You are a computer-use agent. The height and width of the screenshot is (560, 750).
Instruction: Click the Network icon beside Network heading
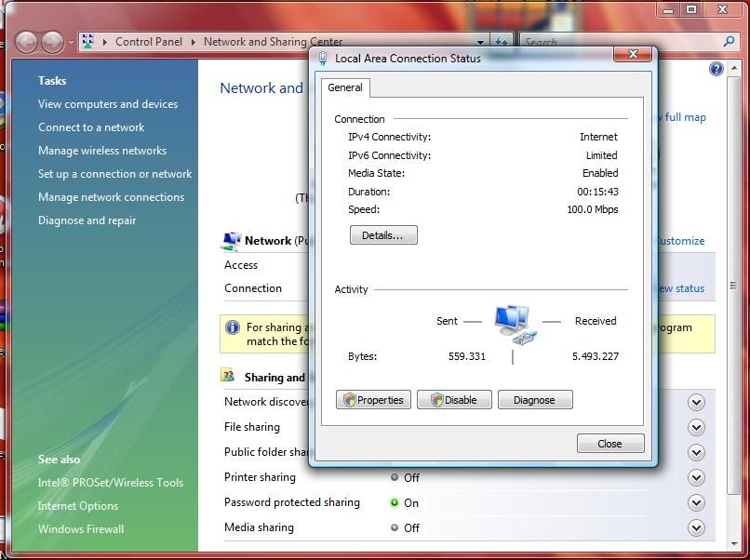point(231,241)
